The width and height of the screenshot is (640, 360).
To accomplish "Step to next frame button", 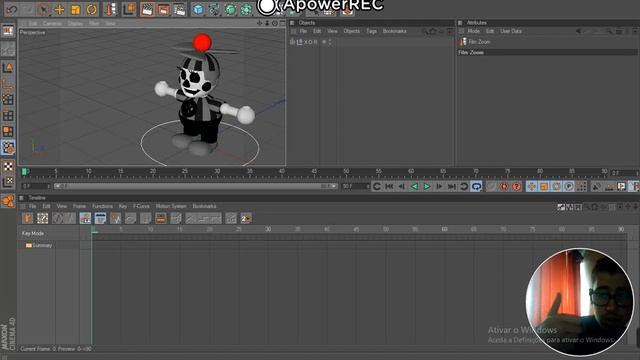I will [x=440, y=187].
